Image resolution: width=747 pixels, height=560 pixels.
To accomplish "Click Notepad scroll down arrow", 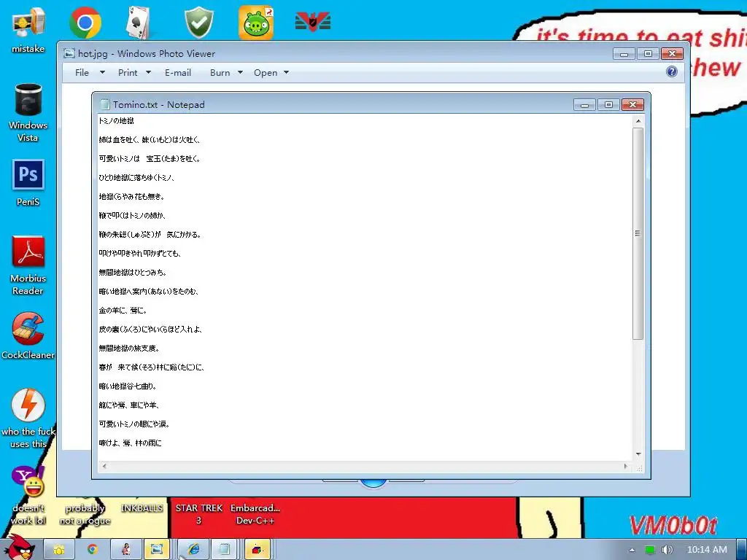I will pyautogui.click(x=638, y=454).
